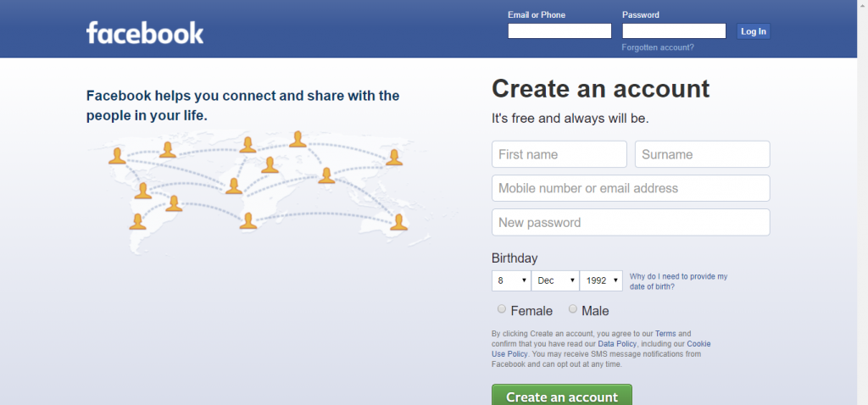Screen dimensions: 868x405
Task: Open the Terms link
Action: coord(665,334)
